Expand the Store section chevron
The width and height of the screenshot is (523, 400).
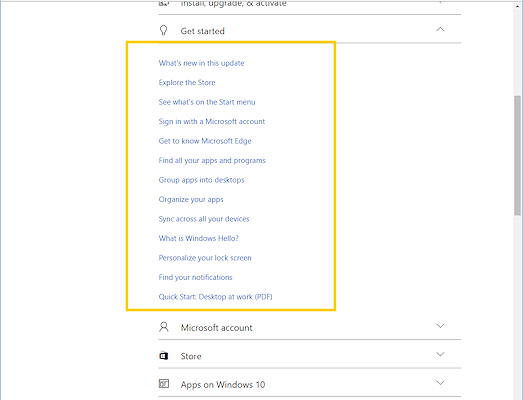tap(440, 354)
